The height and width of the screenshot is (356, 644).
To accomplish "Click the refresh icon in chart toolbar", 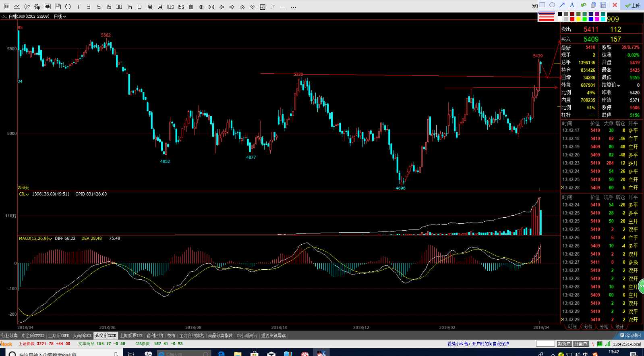I will click(x=68, y=6).
